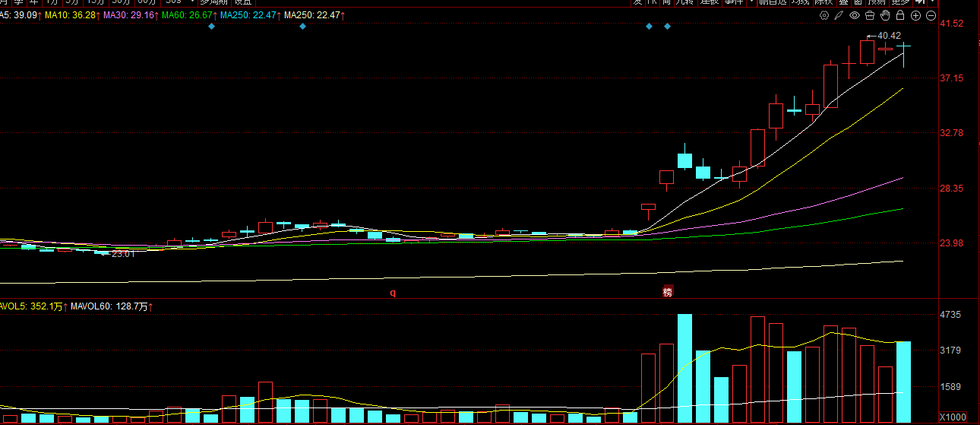Zoom out with the minus circle icon

[931, 15]
